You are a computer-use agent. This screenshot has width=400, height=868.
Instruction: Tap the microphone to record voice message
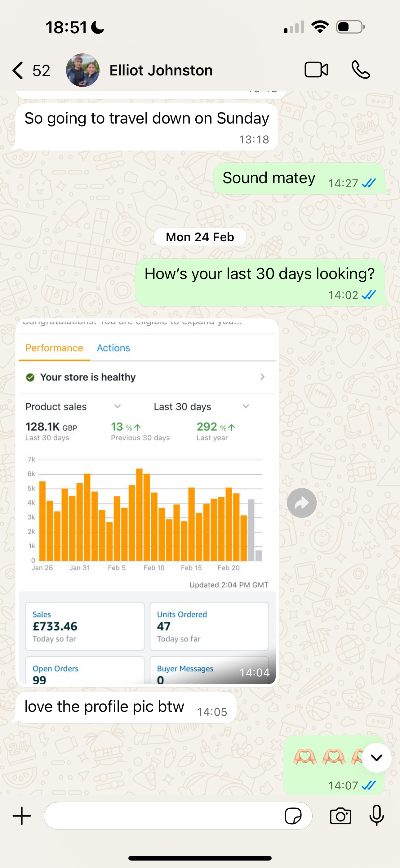pos(376,816)
